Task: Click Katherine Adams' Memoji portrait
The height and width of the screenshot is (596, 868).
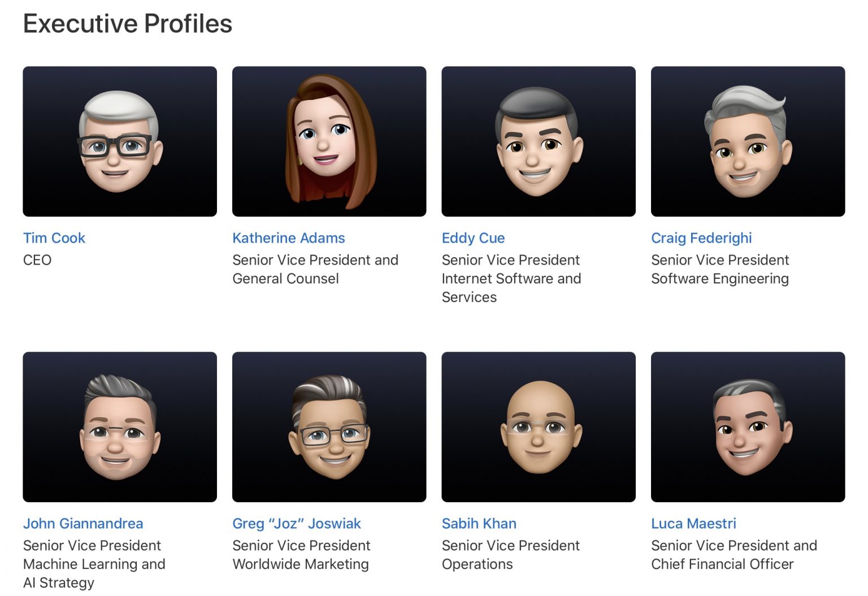Action: coord(329,141)
